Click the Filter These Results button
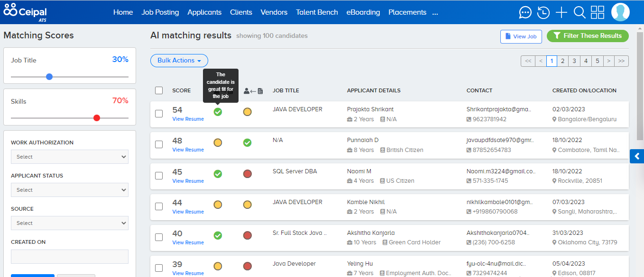This screenshot has height=277, width=644. point(588,36)
